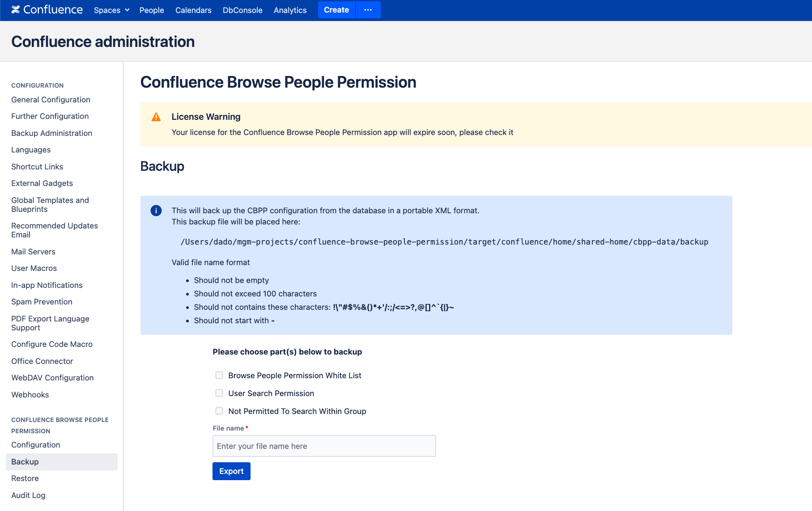Open DbConsole from the top bar
The width and height of the screenshot is (812, 511).
(x=242, y=10)
